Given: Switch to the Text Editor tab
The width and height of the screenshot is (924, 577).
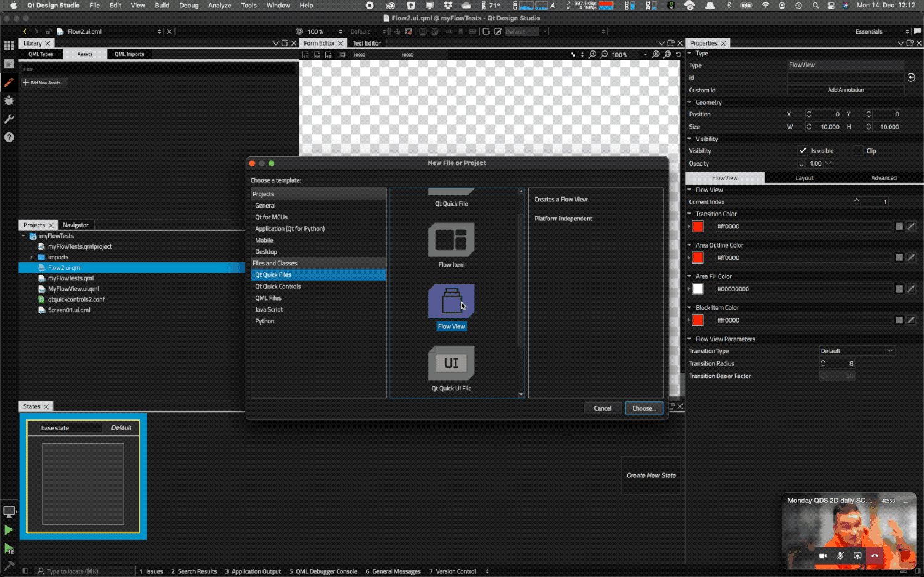Looking at the screenshot, I should [366, 43].
